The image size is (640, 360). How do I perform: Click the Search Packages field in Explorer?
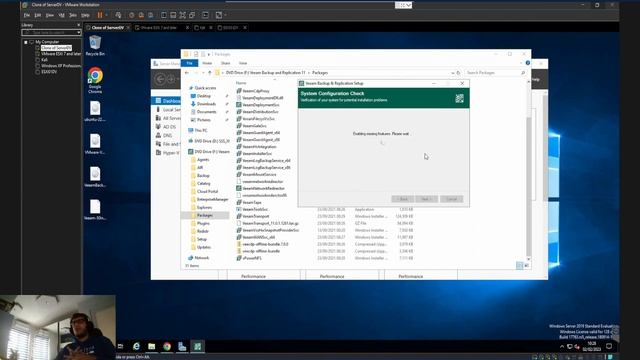pos(495,73)
